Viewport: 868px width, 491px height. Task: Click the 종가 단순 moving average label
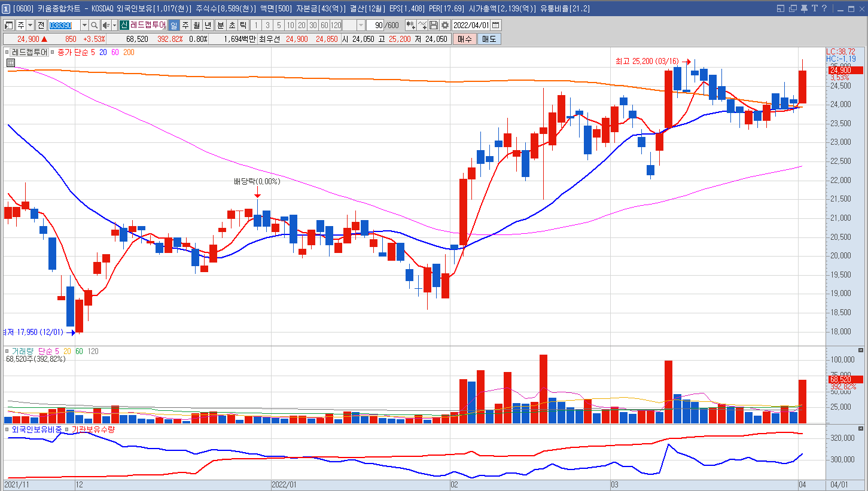[x=72, y=53]
